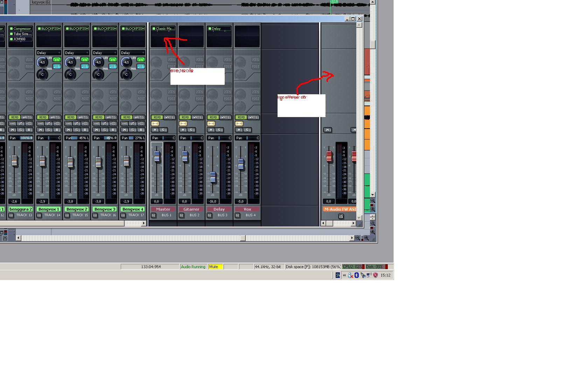This screenshot has width=588, height=368.
Task: Arm record on the benggura 2 track
Action: pyautogui.click(x=29, y=130)
